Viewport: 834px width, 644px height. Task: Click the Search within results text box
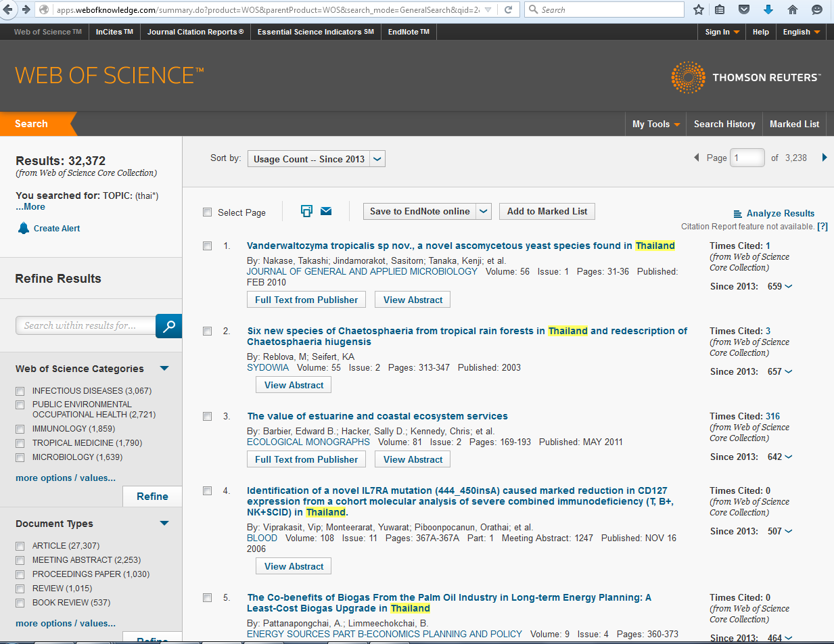(85, 325)
